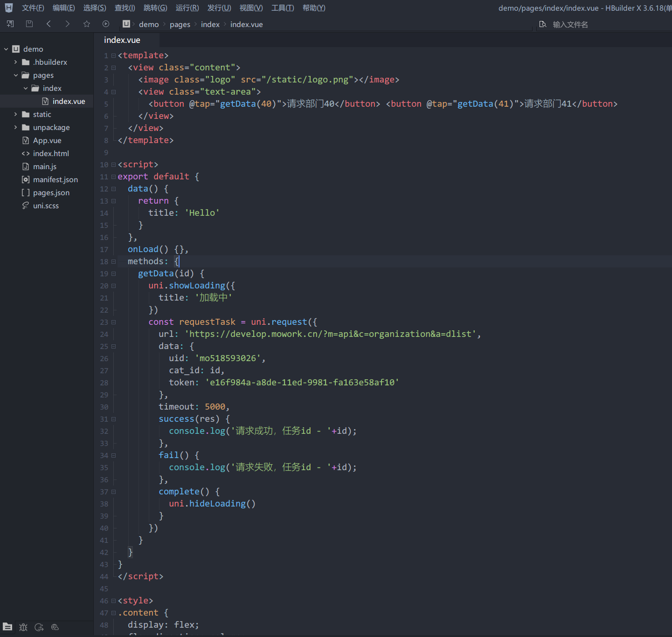Fold the template block at line 1
Screen dimensions: 672x637
[113, 56]
